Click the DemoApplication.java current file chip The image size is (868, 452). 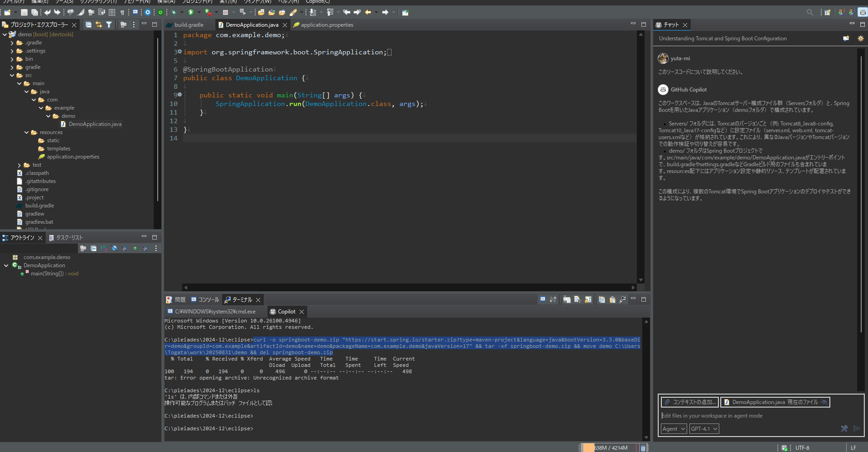tap(775, 402)
